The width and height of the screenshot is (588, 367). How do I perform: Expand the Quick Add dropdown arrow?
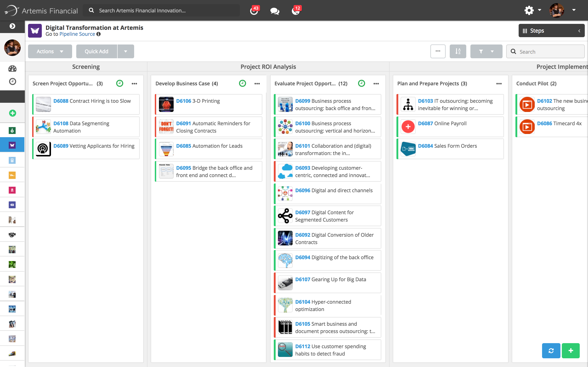126,51
